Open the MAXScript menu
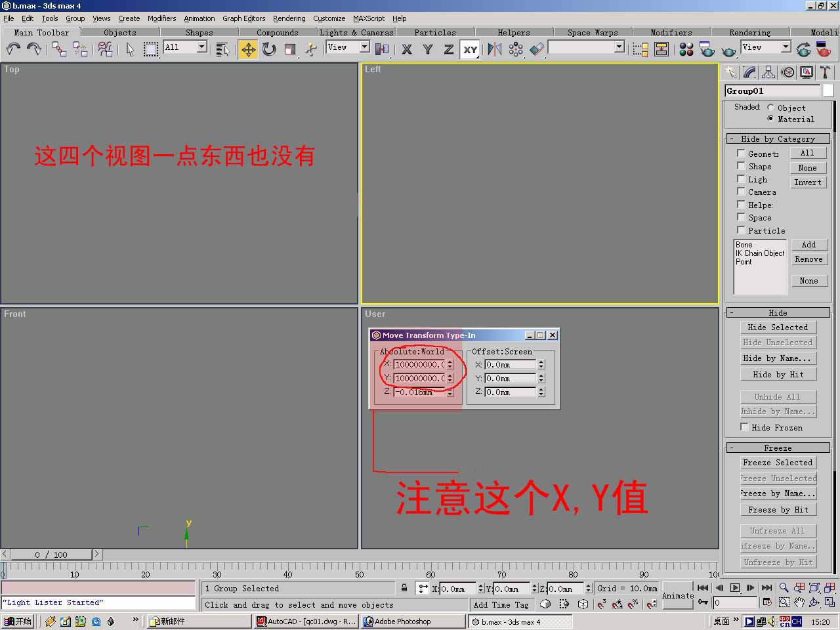The image size is (840, 630). 369,18
